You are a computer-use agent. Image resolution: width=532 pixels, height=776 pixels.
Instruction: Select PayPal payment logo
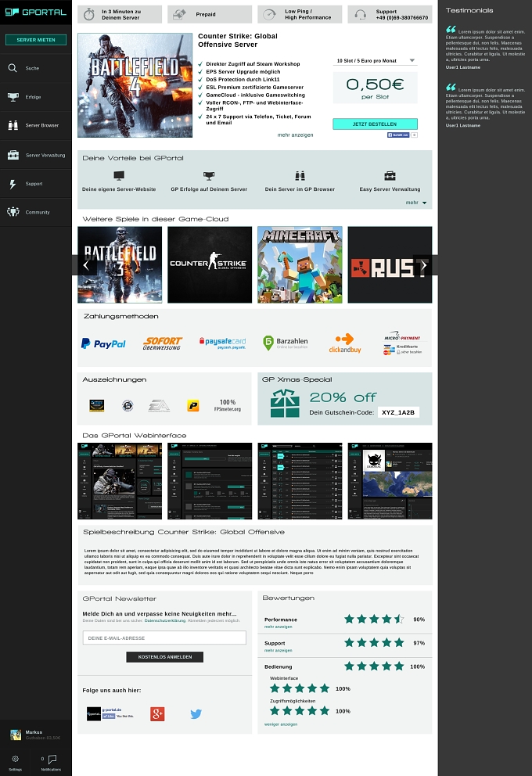click(x=103, y=343)
